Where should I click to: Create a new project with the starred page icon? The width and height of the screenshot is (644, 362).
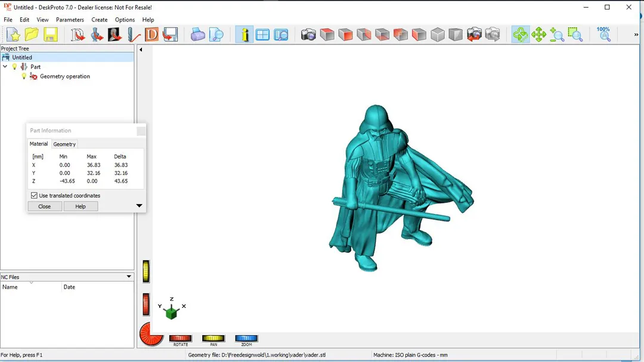[x=14, y=35]
